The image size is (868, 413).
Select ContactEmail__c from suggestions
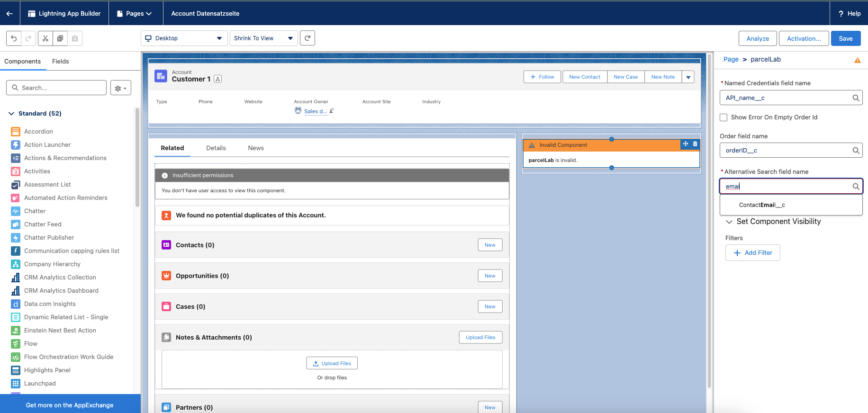click(762, 205)
